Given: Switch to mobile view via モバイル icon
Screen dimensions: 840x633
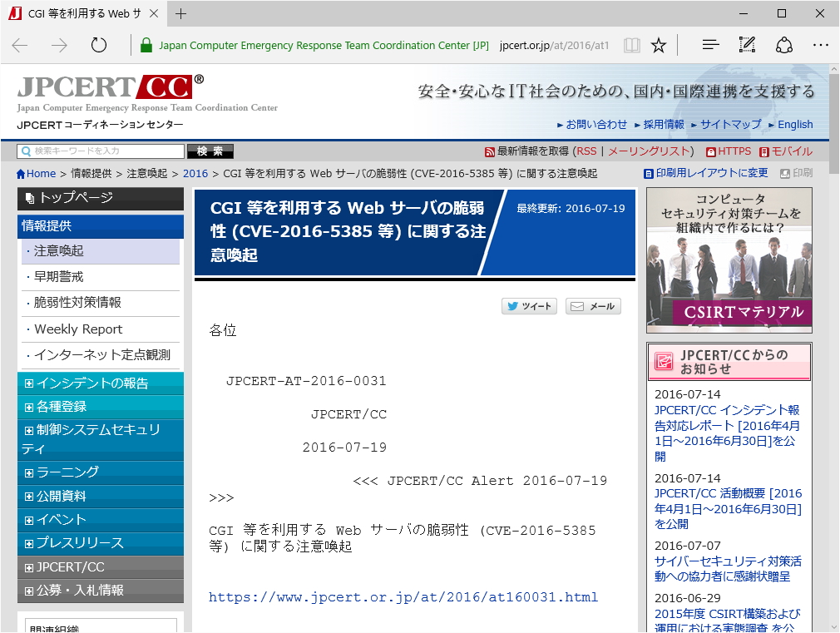Looking at the screenshot, I should point(764,151).
